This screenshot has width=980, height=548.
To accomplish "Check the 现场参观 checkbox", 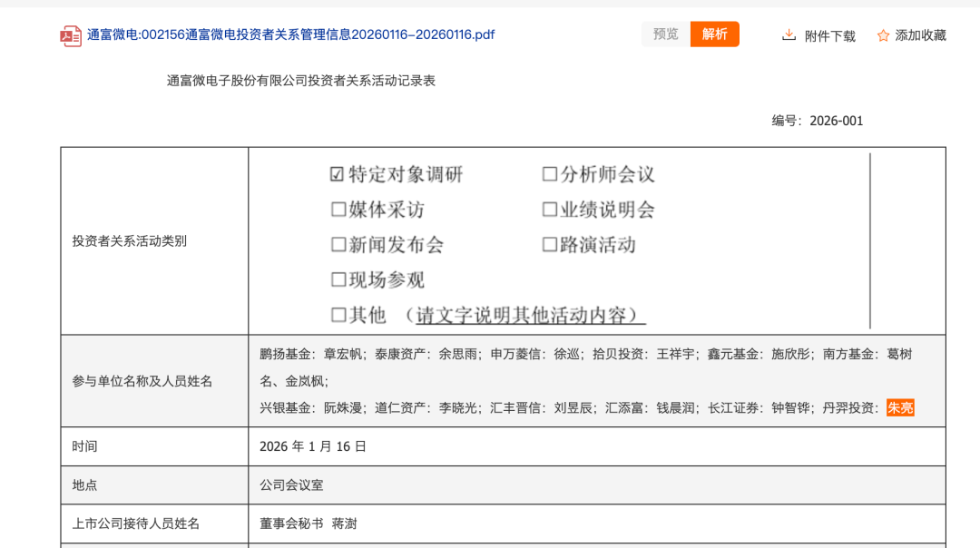I will coord(338,280).
